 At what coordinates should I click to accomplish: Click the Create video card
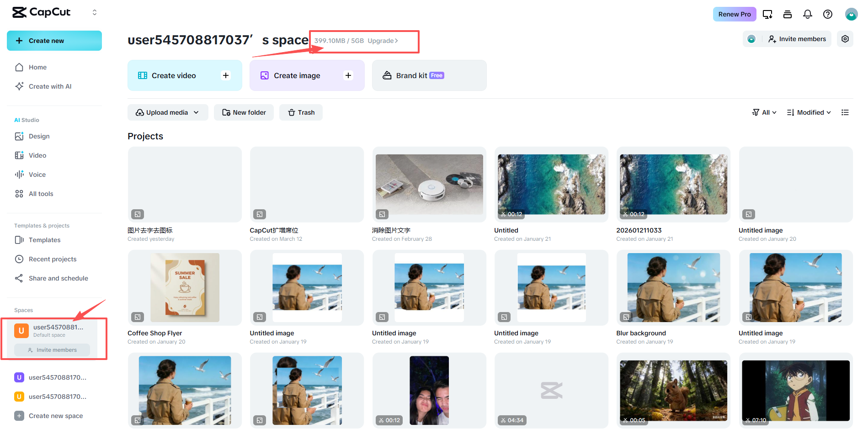pyautogui.click(x=185, y=75)
